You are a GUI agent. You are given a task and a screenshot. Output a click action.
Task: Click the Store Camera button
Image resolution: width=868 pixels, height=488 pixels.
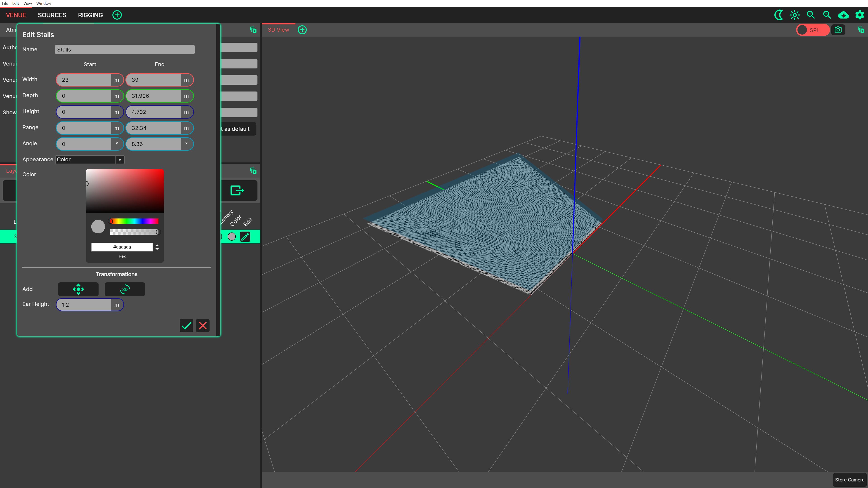tap(849, 480)
